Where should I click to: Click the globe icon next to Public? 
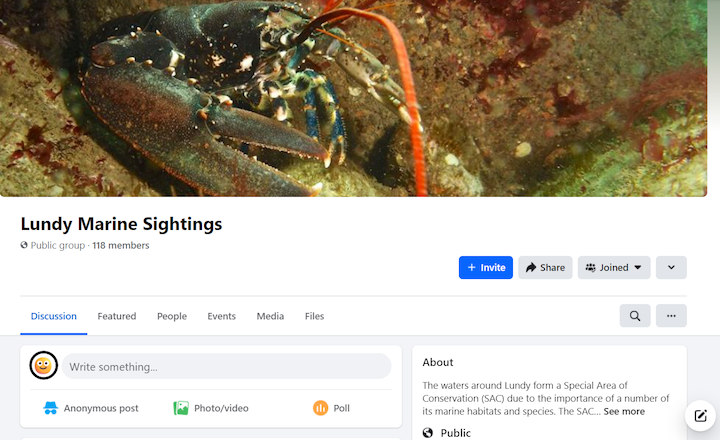click(429, 433)
